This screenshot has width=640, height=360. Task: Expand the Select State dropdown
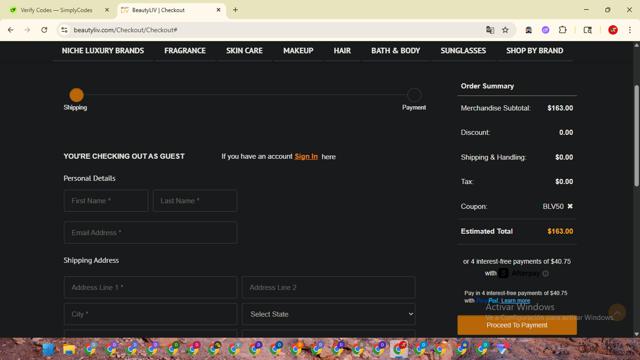tap(329, 314)
